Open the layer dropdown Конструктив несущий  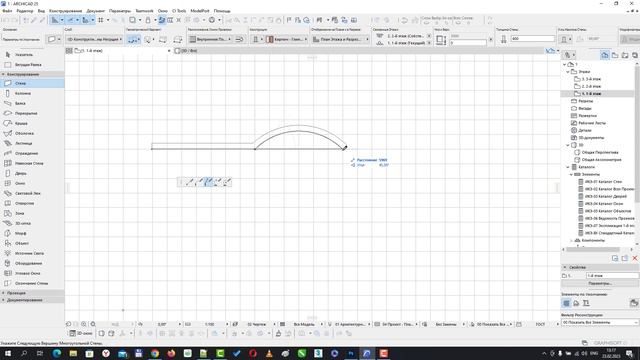(94, 39)
